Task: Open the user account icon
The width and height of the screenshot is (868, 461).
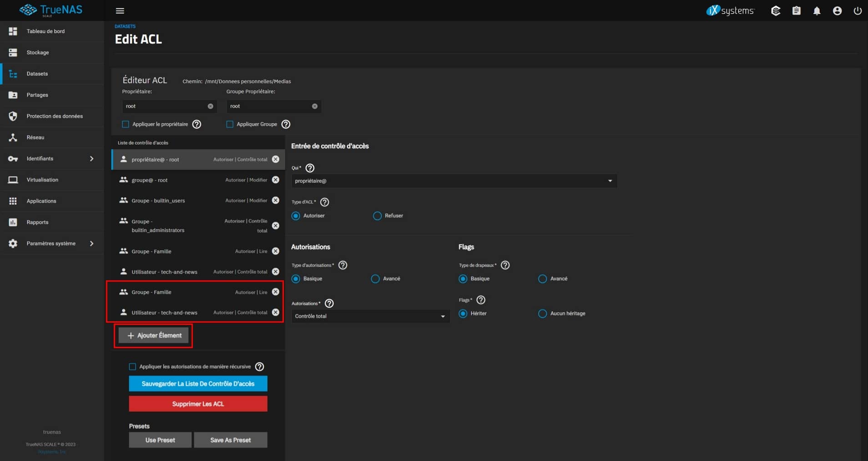Action: [837, 11]
